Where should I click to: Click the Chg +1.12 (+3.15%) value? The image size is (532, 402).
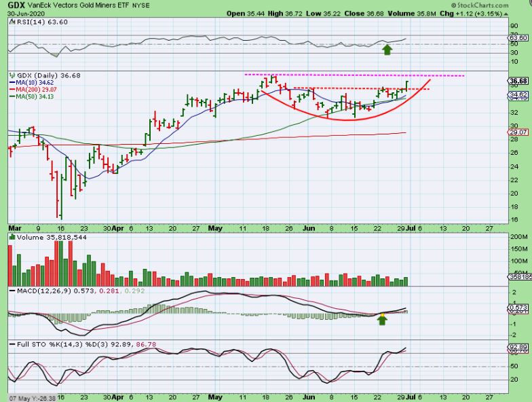pyautogui.click(x=471, y=14)
